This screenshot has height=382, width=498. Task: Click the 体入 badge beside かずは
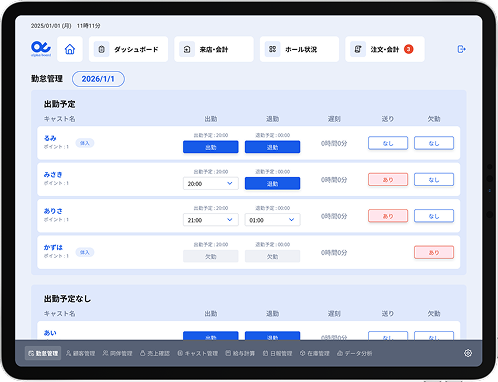pos(85,252)
